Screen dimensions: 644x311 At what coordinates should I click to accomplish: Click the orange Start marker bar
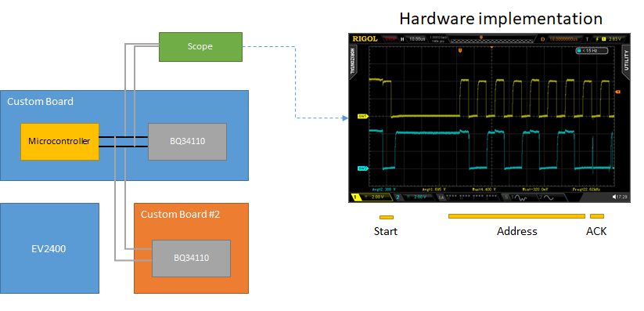tap(387, 217)
